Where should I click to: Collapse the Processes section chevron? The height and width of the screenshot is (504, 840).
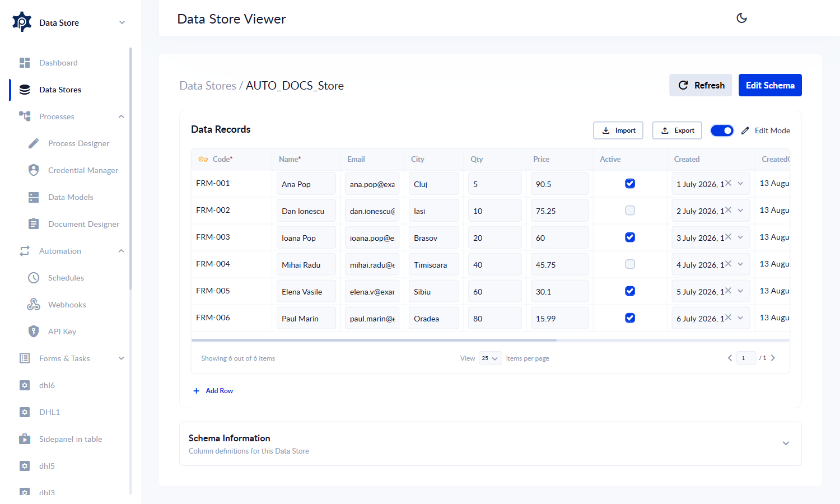(x=121, y=116)
